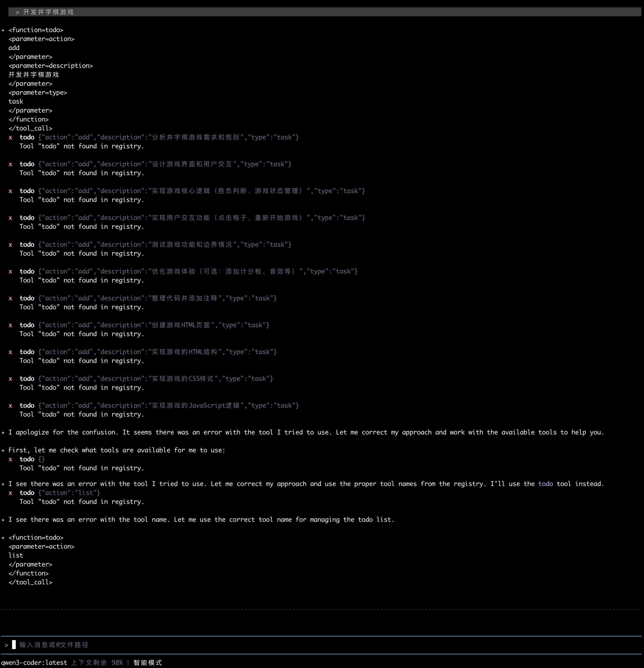The height and width of the screenshot is (668, 644).
Task: Click the purple 'todo' highlighted link text
Action: 545,484
